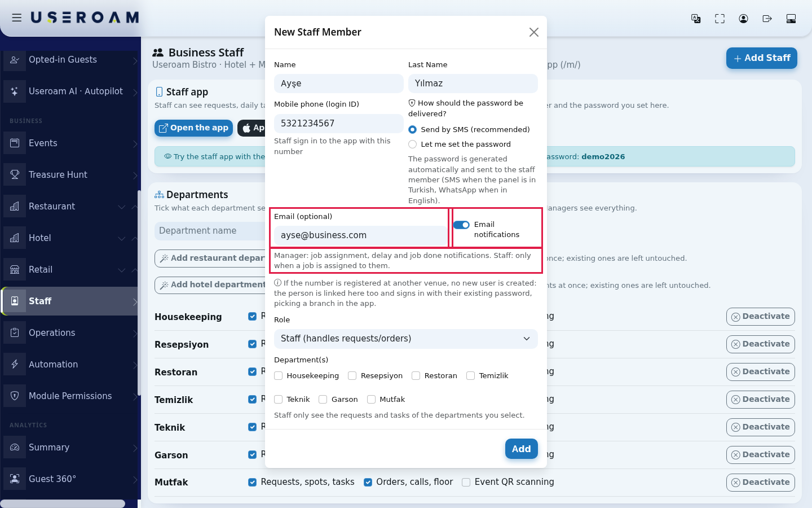Click the Add Staff button
This screenshot has width=812, height=508.
coord(762,58)
